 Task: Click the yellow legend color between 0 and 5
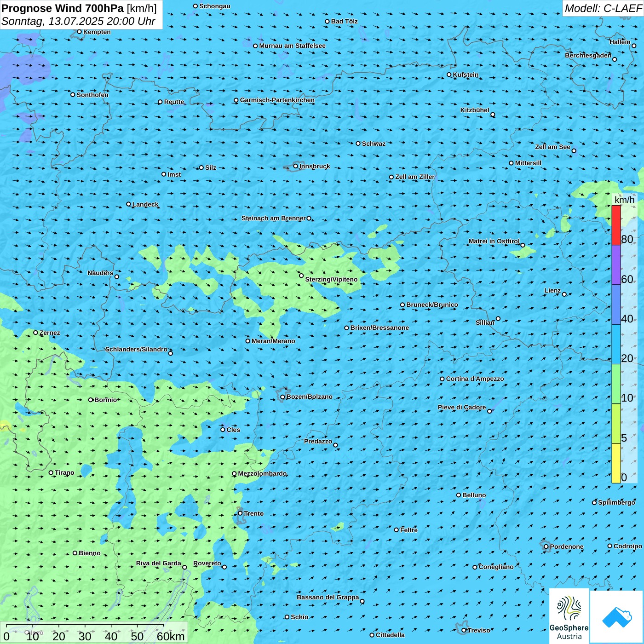coord(616,463)
